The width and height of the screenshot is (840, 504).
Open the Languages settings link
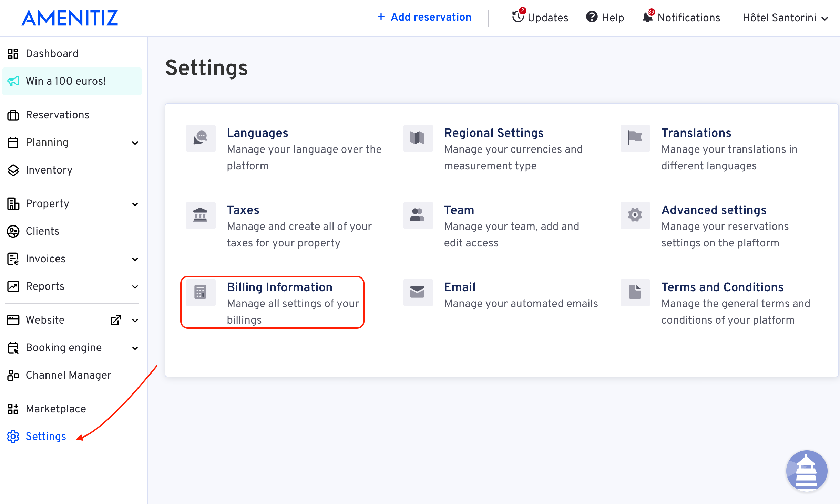(x=257, y=133)
